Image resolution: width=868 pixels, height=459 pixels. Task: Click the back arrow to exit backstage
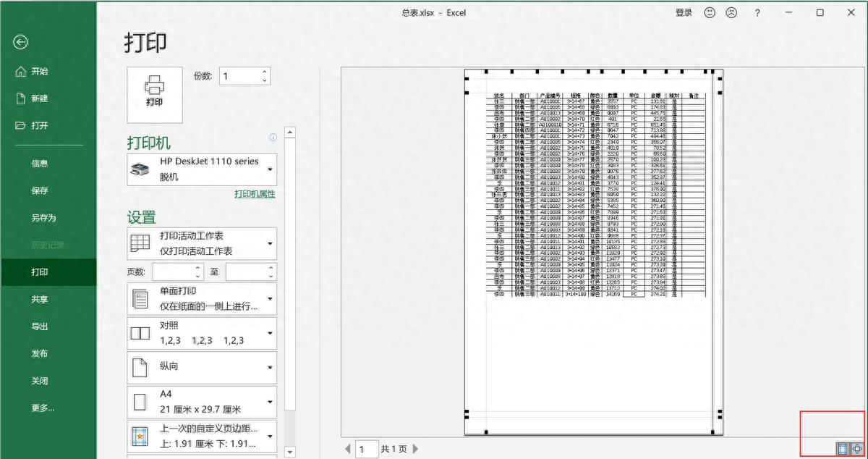[x=20, y=43]
